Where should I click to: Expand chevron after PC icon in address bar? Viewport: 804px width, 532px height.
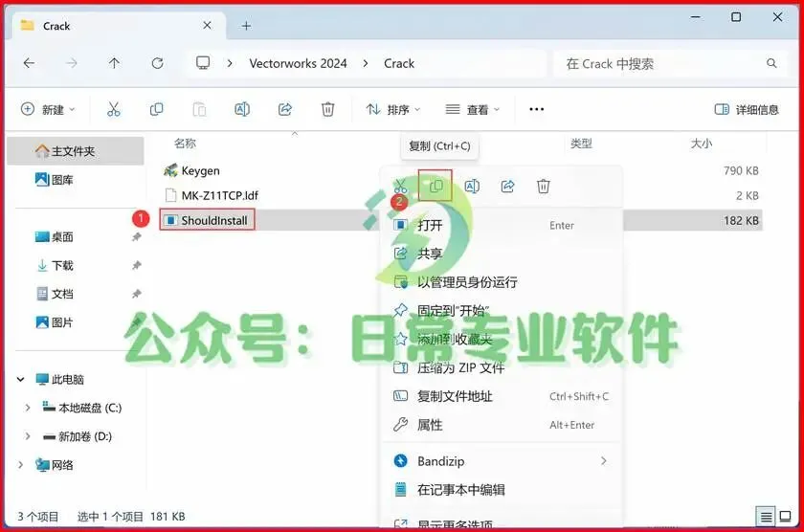point(230,63)
